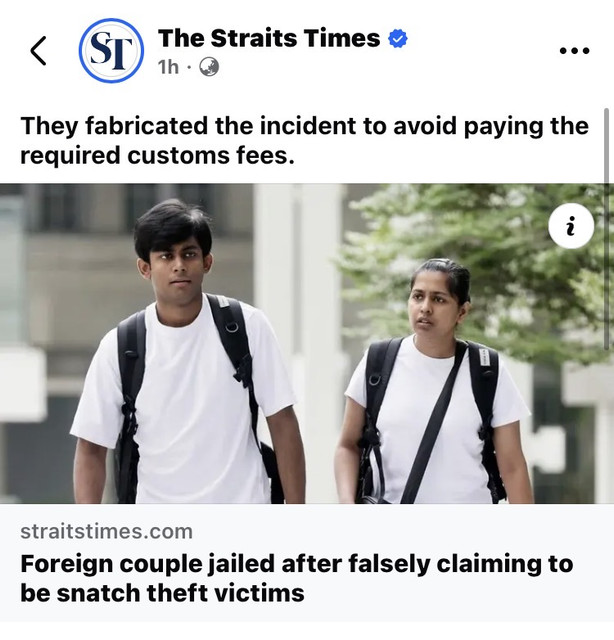Tap the second headline line 'be snatch theft victims'
This screenshot has height=640, width=614.
(x=162, y=593)
